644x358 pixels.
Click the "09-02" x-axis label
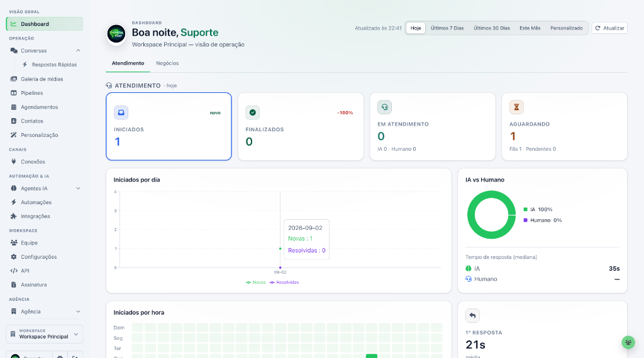tap(280, 273)
